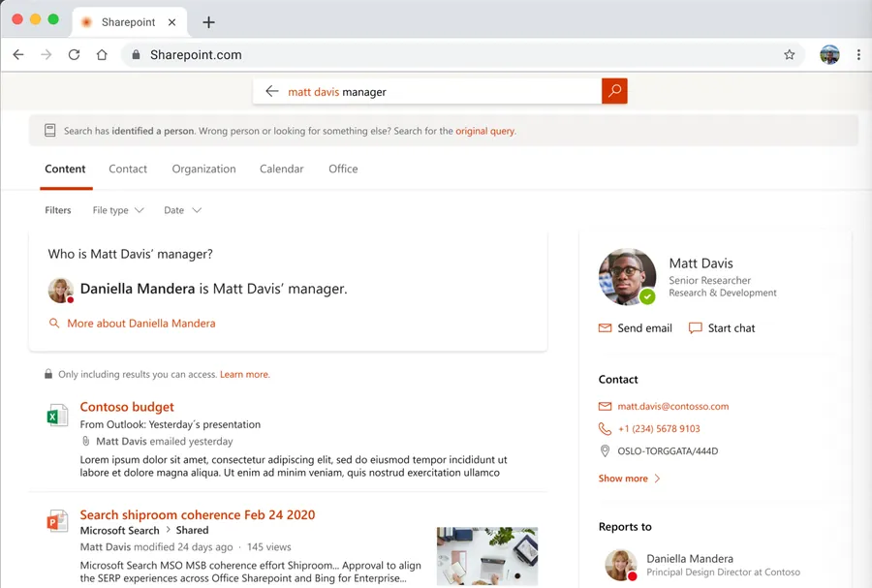This screenshot has height=588, width=872.
Task: Switch to the Organization tab
Action: (203, 169)
